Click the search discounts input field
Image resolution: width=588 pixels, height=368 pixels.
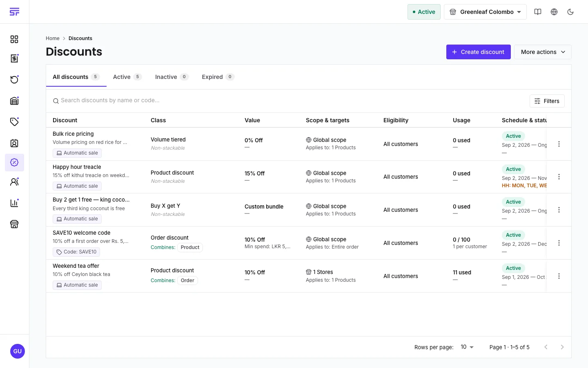click(x=288, y=101)
